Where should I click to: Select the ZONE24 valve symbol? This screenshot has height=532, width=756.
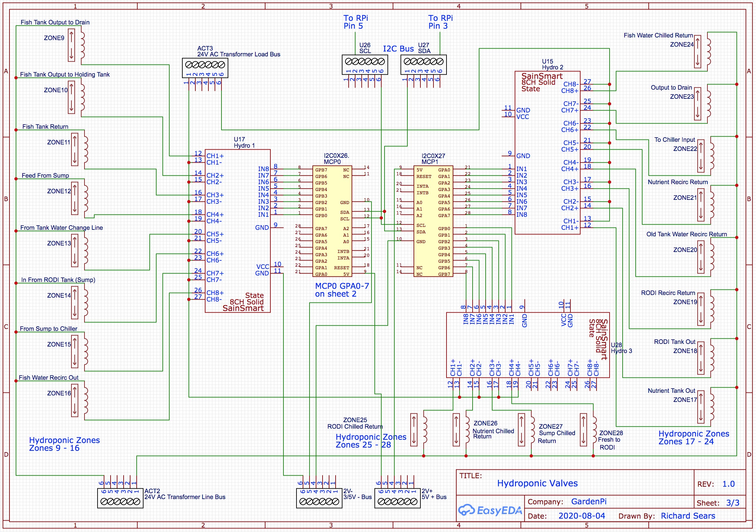703,52
